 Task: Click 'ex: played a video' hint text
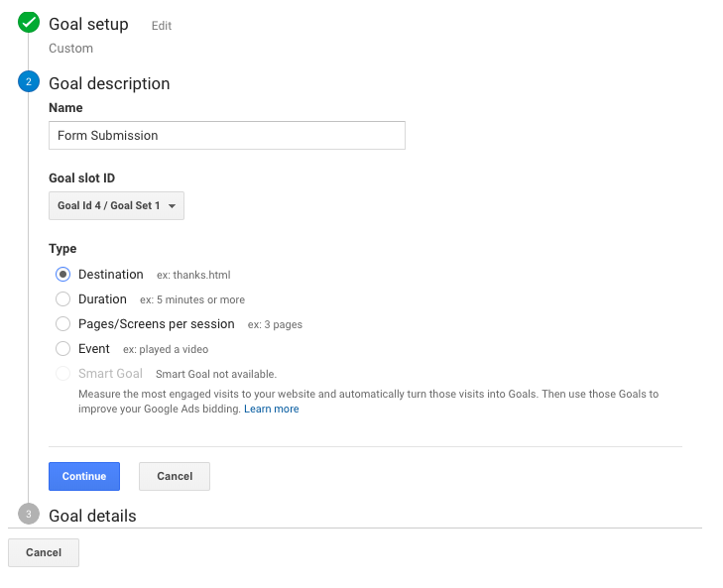point(166,350)
